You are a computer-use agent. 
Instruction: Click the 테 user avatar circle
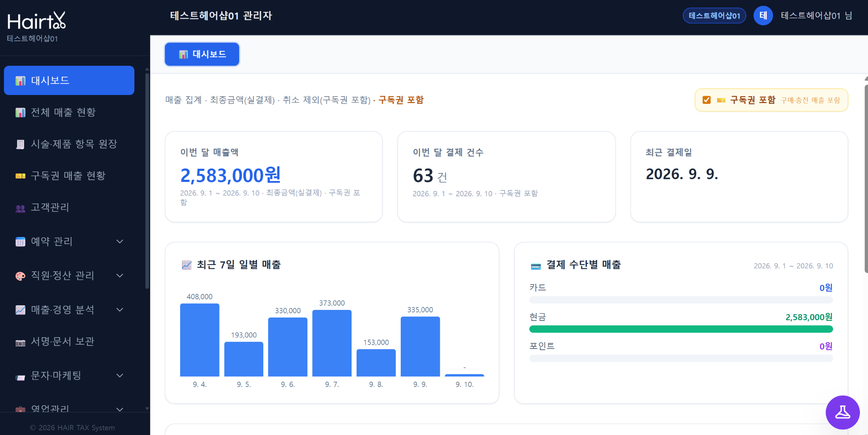[763, 16]
